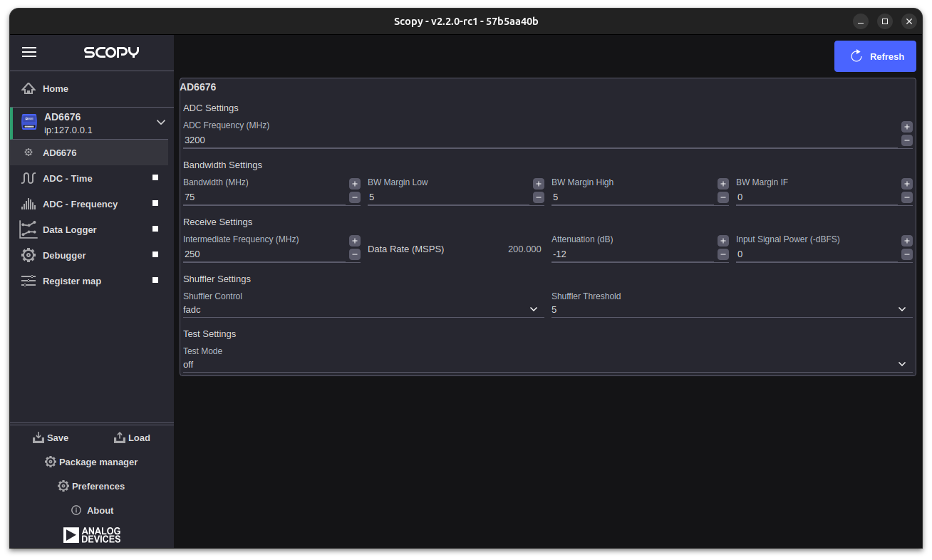Image resolution: width=932 pixels, height=560 pixels.
Task: Open the Shuffler Control dropdown
Action: pyautogui.click(x=363, y=309)
